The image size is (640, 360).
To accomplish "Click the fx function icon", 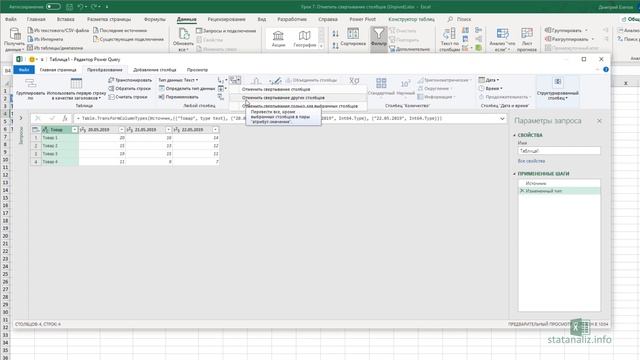I will [x=64, y=118].
